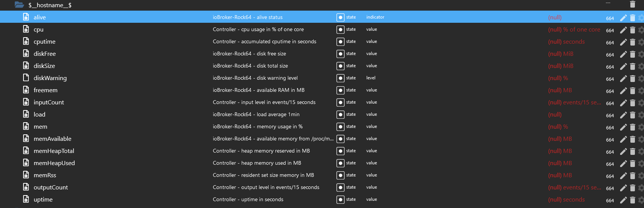Delete the memHeapUsed object

click(632, 164)
